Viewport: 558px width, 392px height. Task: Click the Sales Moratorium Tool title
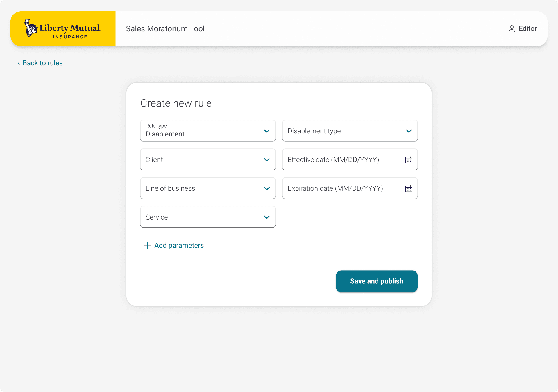click(165, 29)
